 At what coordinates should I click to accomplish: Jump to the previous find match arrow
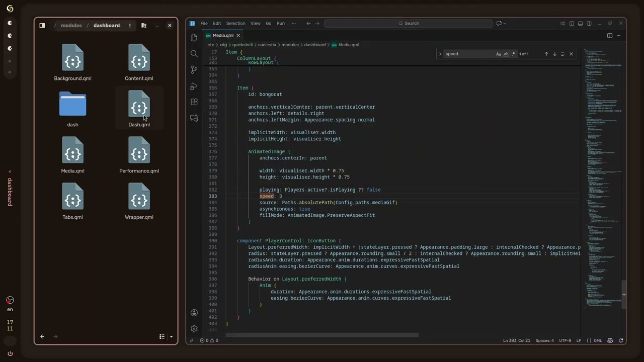click(546, 54)
